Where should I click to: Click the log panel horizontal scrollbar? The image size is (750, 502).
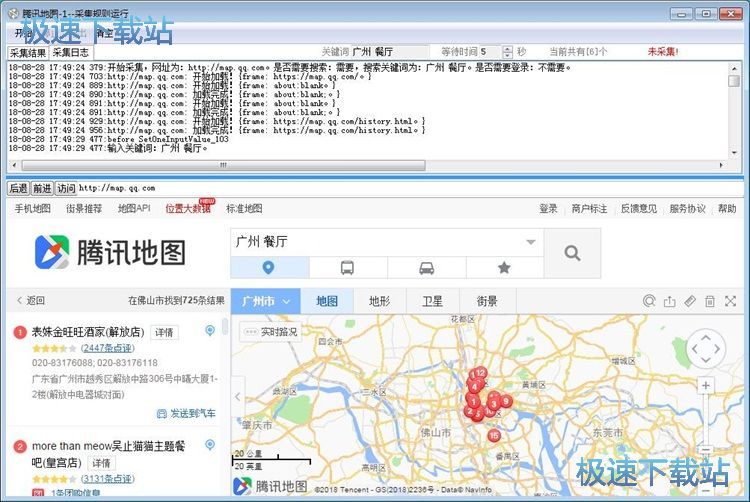(x=223, y=165)
